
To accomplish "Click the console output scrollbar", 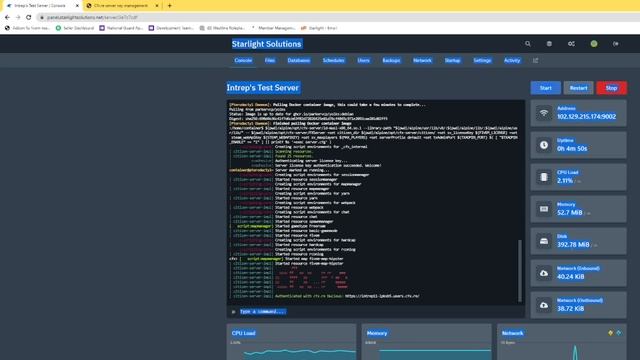I will click(520, 271).
